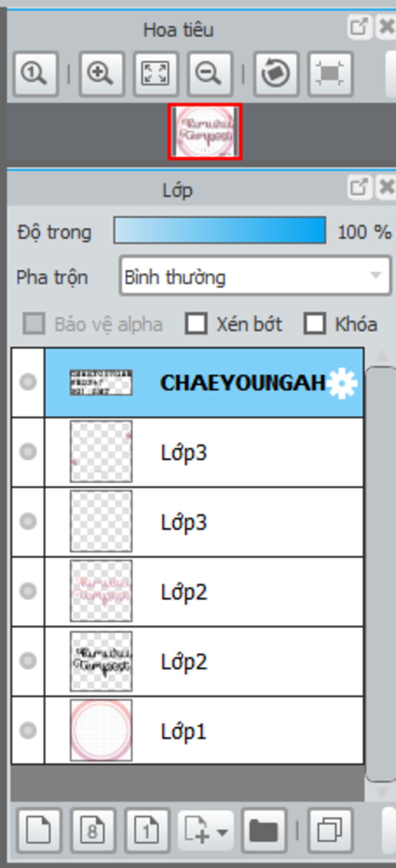Hide the CHAEYOUNGAH text layer
This screenshot has height=868, width=396.
pos(28,382)
